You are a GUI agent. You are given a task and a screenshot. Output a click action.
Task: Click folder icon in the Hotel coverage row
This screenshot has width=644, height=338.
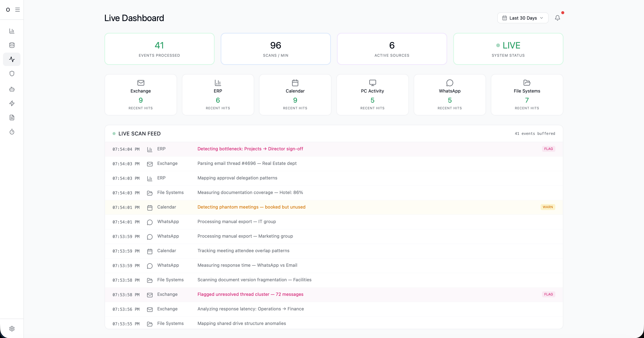coord(149,193)
